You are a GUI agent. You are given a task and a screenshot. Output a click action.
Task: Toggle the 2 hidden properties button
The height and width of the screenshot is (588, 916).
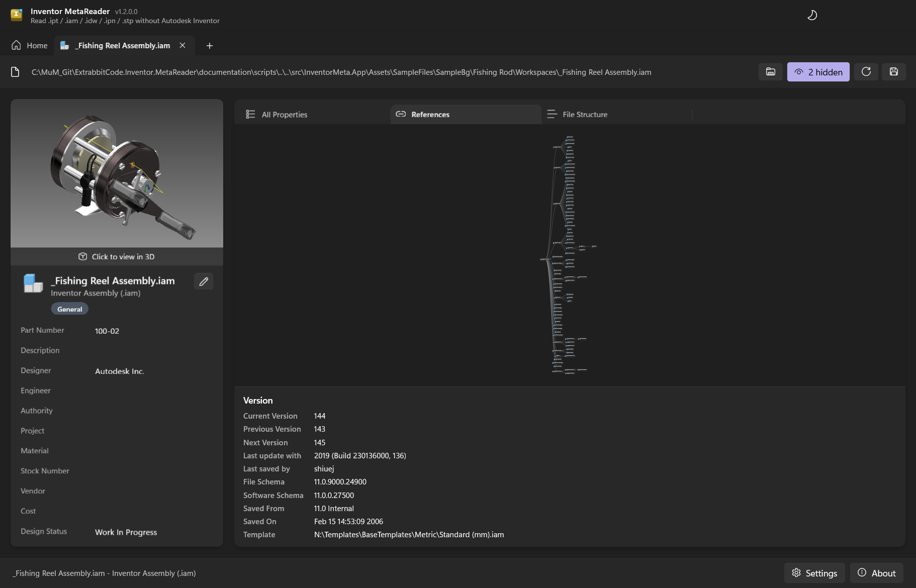coord(818,72)
